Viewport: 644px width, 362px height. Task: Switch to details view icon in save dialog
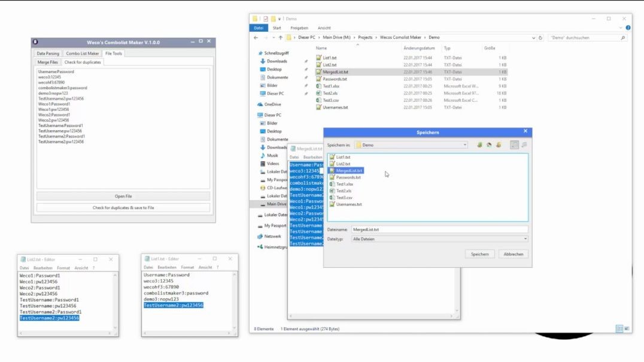tap(524, 145)
